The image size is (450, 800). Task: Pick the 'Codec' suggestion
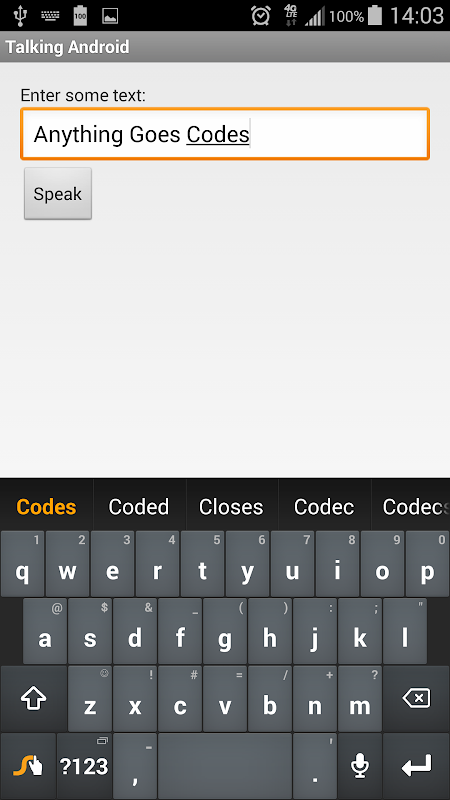tap(324, 507)
